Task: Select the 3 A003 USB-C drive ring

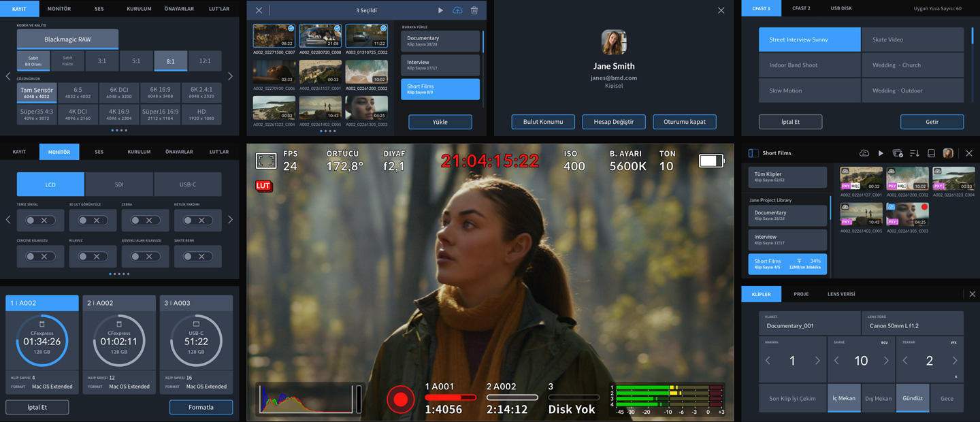Action: [x=196, y=340]
